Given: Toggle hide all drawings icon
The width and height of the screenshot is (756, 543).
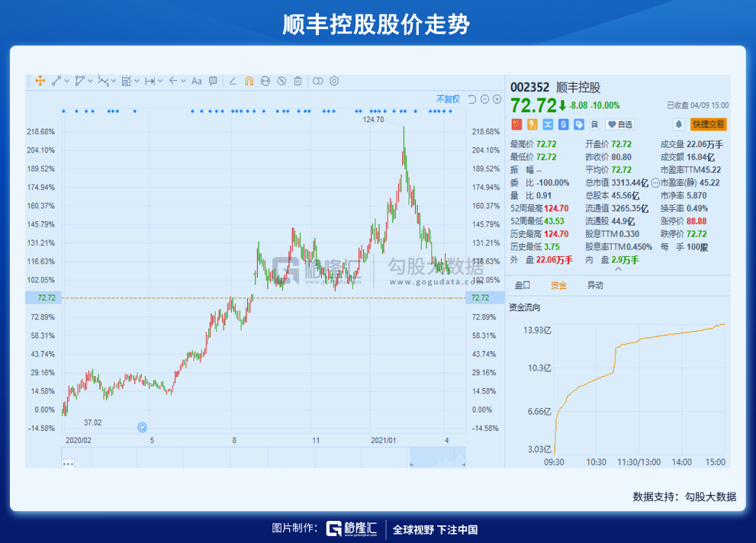Looking at the screenshot, I should coord(281,81).
